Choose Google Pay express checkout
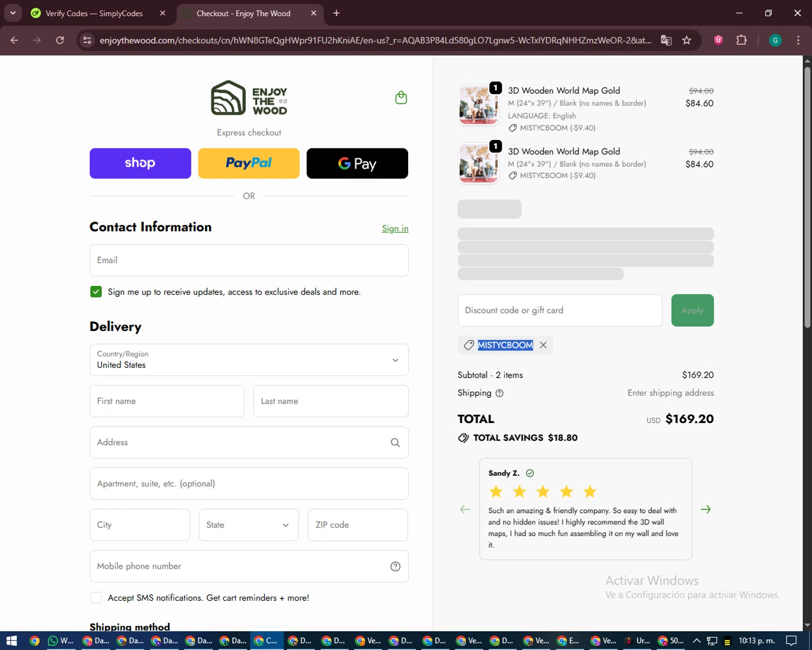The width and height of the screenshot is (812, 650). (x=357, y=163)
